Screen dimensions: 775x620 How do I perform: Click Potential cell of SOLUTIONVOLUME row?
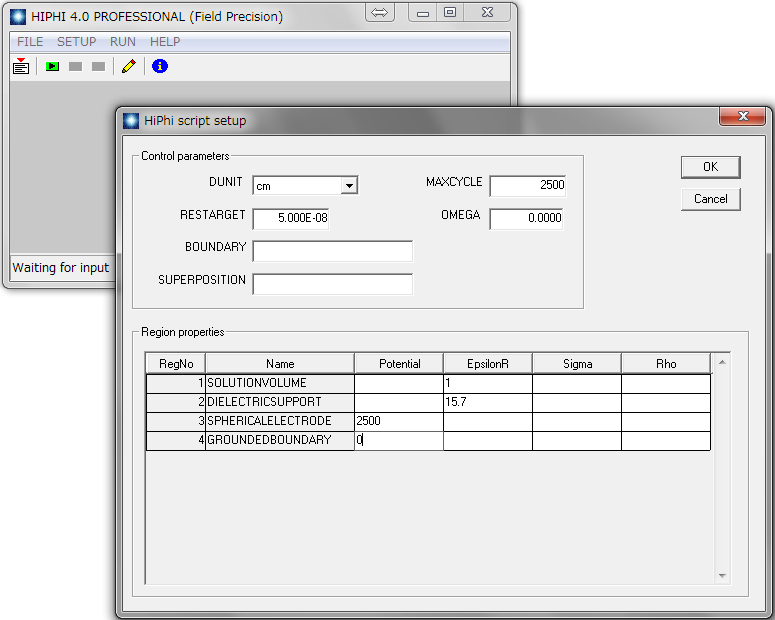399,383
